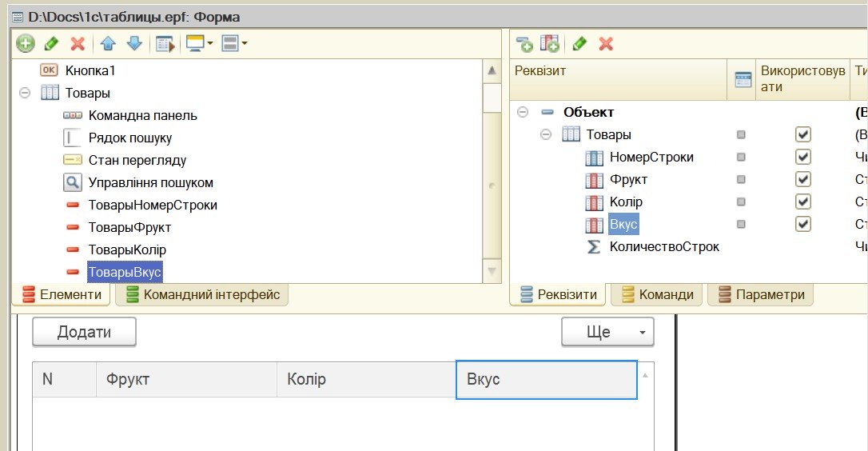Click the Рядок пошуку field icon
The image size is (868, 451).
point(72,138)
